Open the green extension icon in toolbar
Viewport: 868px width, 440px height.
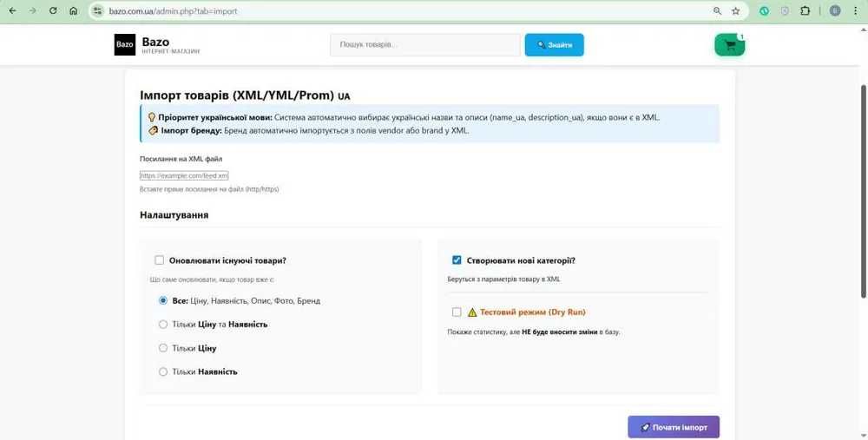coord(765,10)
